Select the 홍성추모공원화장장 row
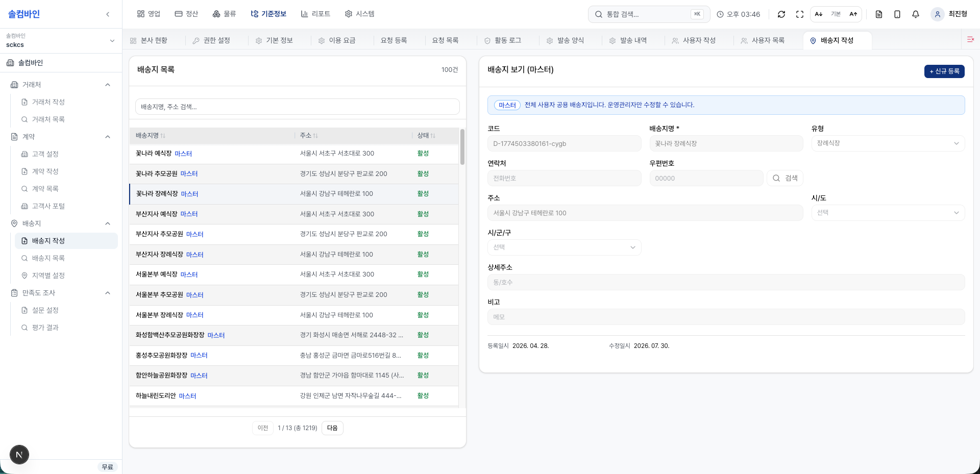This screenshot has height=474, width=980. pyautogui.click(x=294, y=356)
